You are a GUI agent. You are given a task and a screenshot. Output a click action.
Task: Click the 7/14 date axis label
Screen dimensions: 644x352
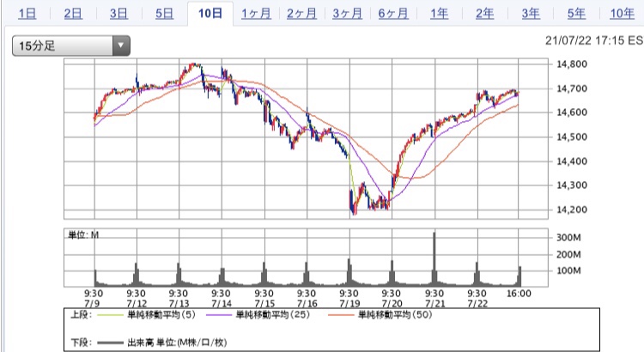222,304
